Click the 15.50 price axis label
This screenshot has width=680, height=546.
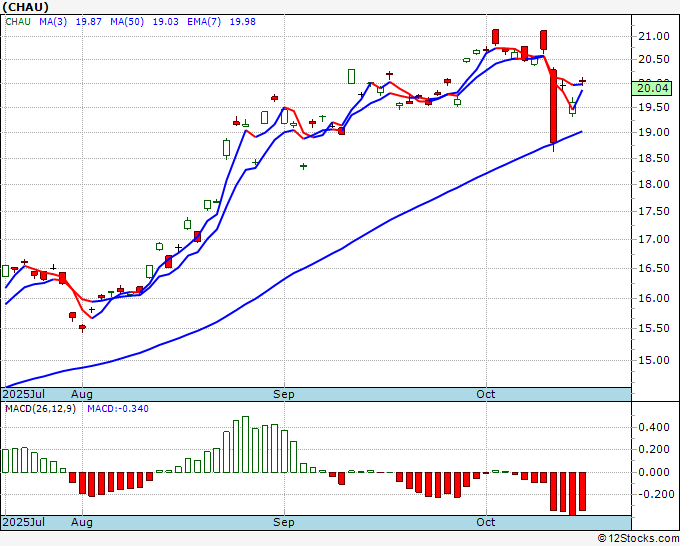654,328
